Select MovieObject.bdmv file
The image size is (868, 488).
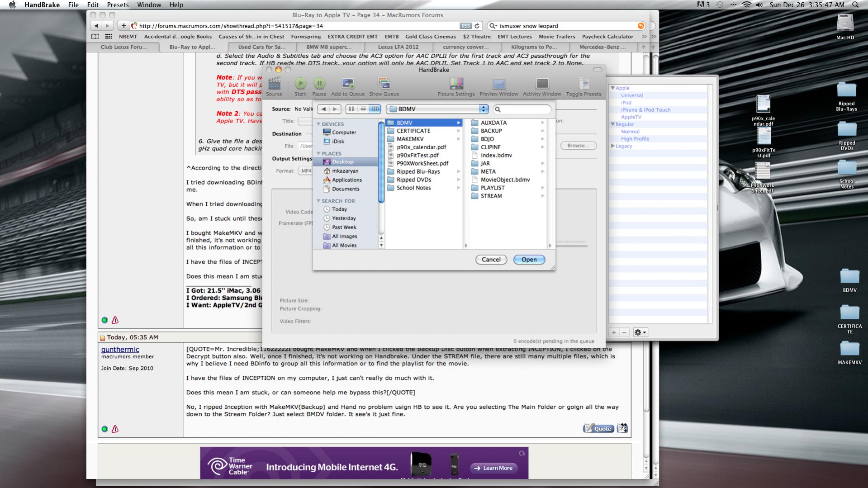pyautogui.click(x=508, y=180)
